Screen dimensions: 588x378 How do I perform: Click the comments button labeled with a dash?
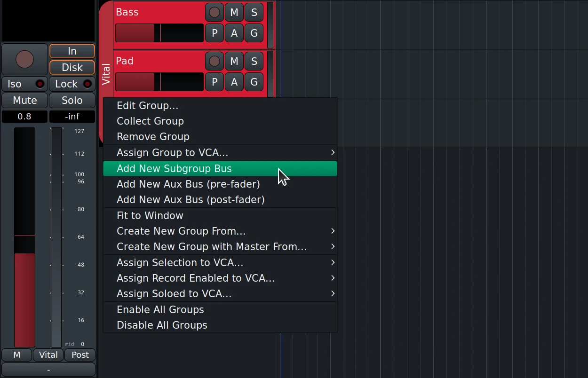point(48,370)
